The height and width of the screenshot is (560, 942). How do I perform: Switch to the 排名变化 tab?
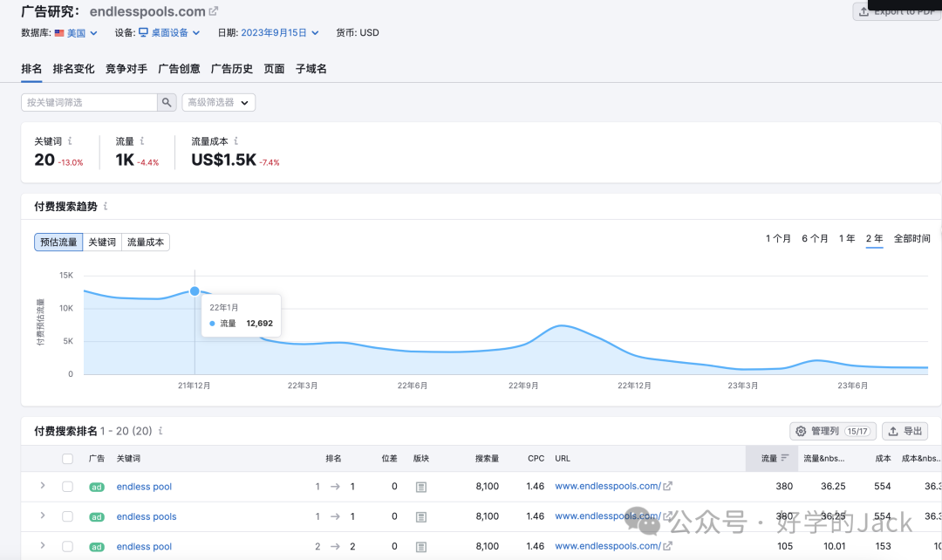[x=73, y=69]
